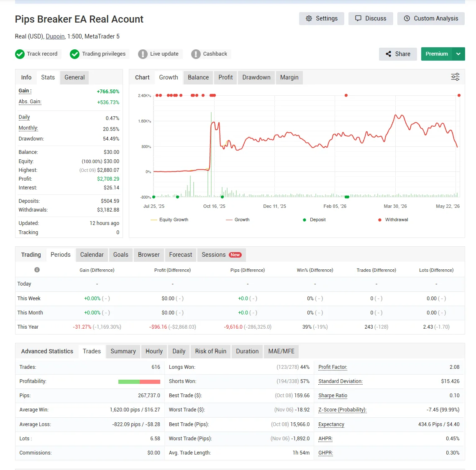Screen dimensions: 476x470
Task: Select the Summary statistics tab
Action: [x=123, y=351]
